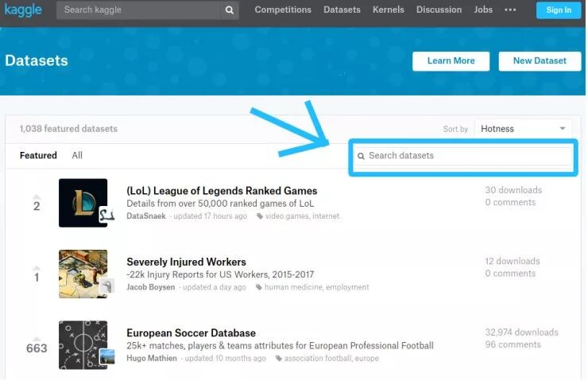Click the '12 downloads' text

coord(513,261)
